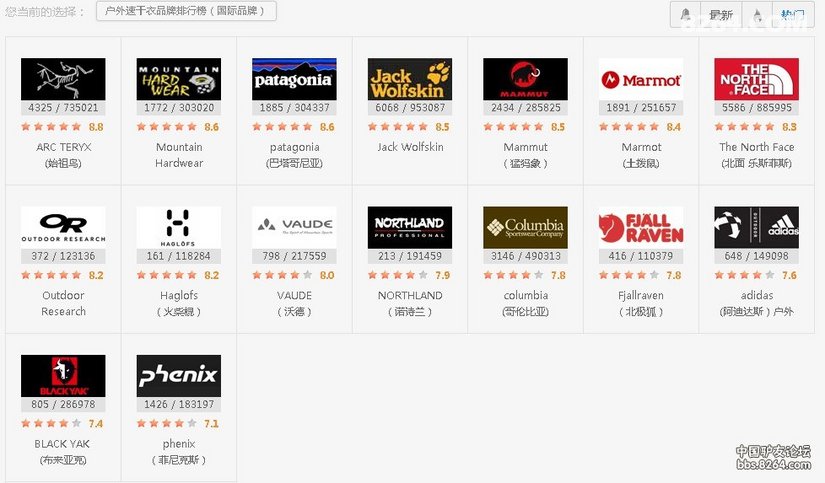The image size is (825, 483).
Task: Visit the VAUDE (沃德) link
Action: click(x=294, y=303)
